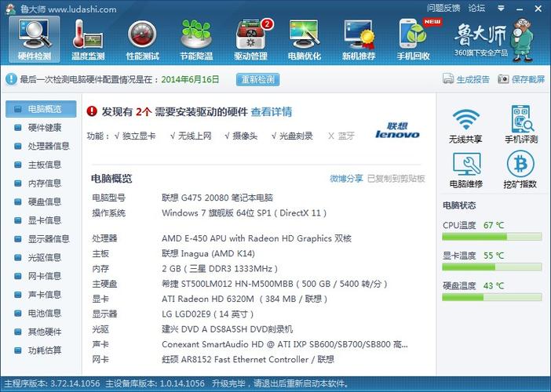The height and width of the screenshot is (392, 551).
Task: Click the 2014年6月16日 detection date
Action: pos(190,79)
